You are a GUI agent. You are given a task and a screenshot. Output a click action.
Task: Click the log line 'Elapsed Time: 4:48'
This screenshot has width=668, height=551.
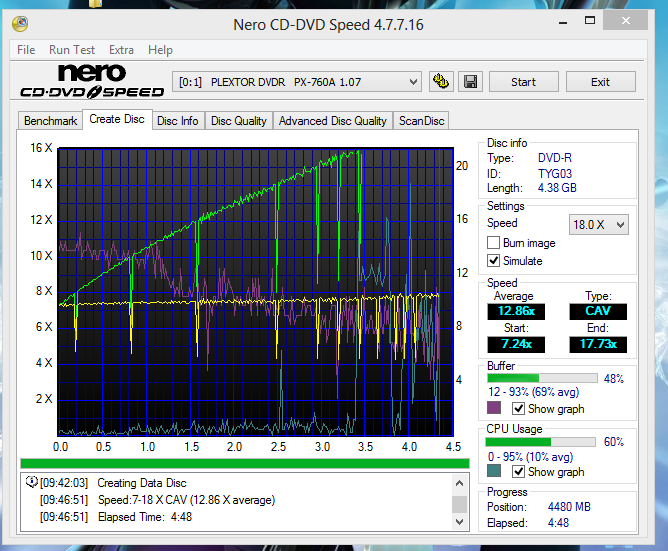pos(145,517)
